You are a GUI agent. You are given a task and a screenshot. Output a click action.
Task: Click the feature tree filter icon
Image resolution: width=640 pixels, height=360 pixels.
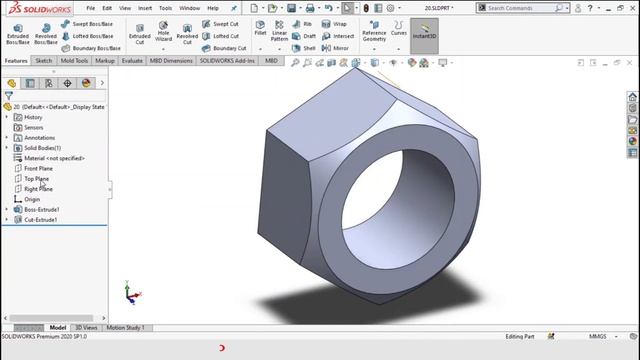9,96
